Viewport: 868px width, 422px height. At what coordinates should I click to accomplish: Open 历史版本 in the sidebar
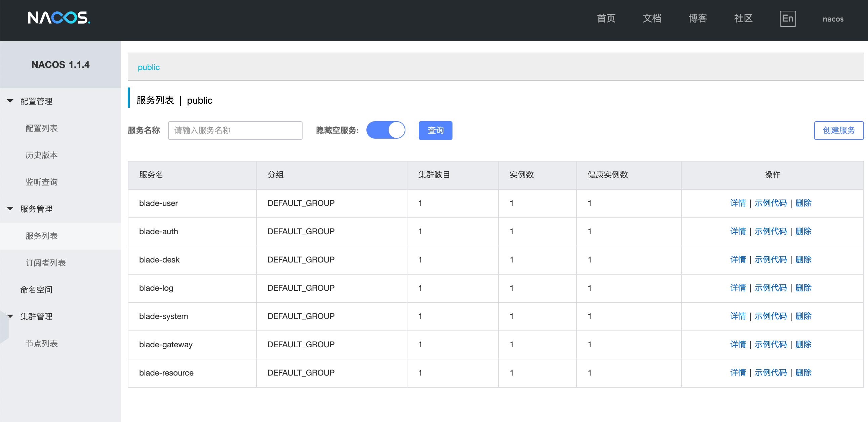[41, 155]
